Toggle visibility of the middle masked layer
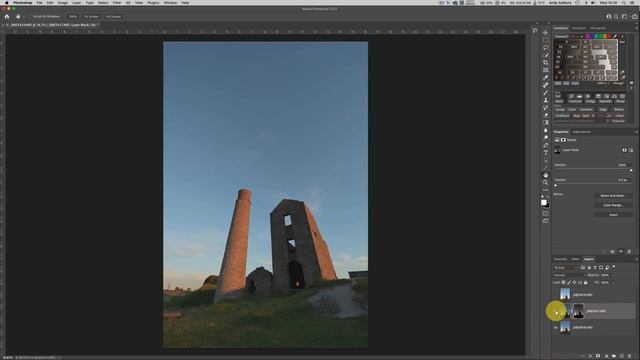This screenshot has width=640, height=360. 556,311
